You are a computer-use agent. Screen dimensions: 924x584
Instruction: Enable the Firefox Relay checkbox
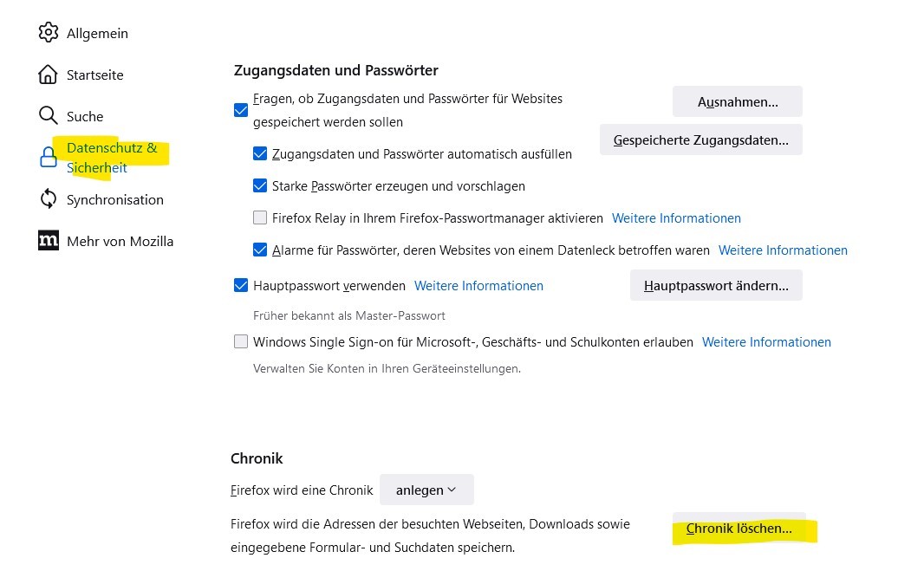(260, 218)
